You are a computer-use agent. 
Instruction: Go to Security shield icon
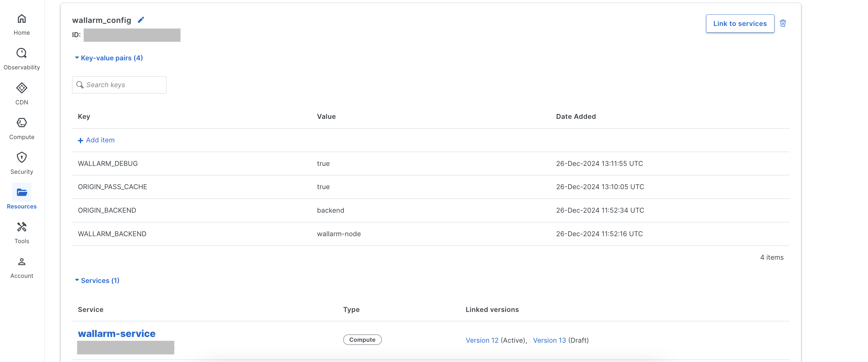tap(22, 157)
